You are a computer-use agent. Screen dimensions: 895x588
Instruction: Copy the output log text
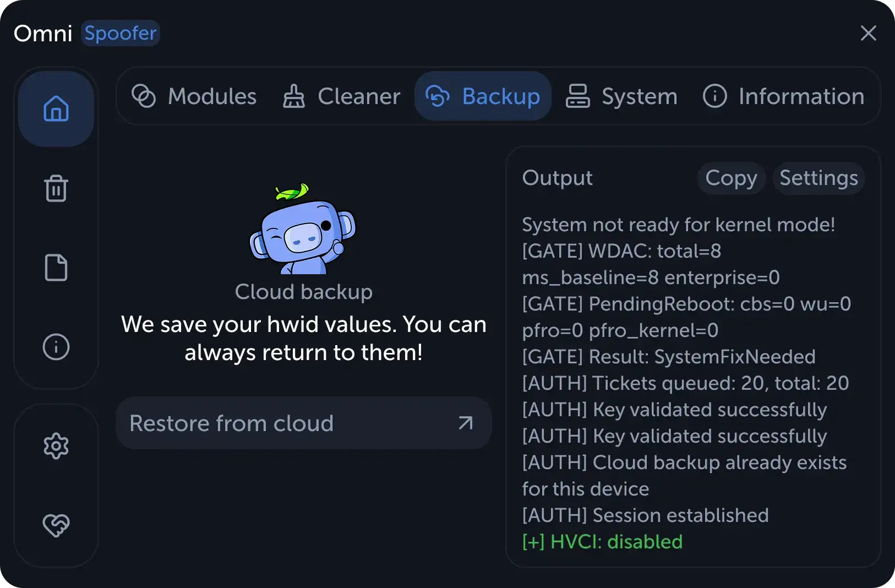coord(731,178)
